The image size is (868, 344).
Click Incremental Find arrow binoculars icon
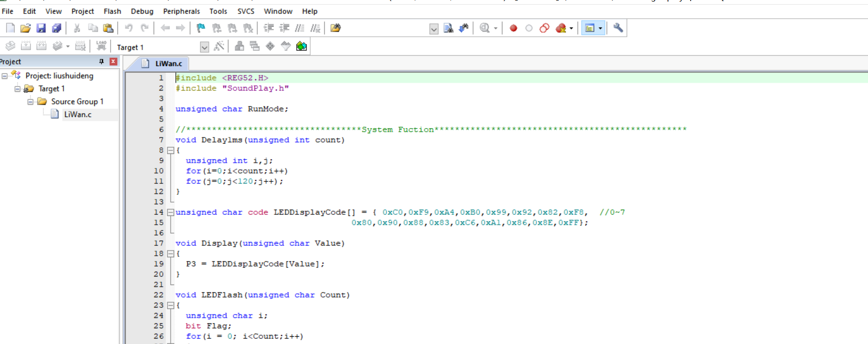[x=464, y=28]
